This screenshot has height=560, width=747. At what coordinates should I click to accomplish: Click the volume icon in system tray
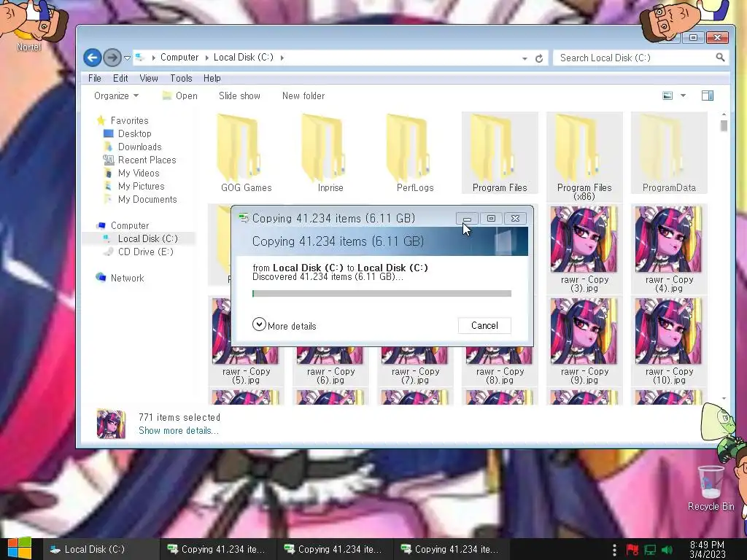pos(667,550)
